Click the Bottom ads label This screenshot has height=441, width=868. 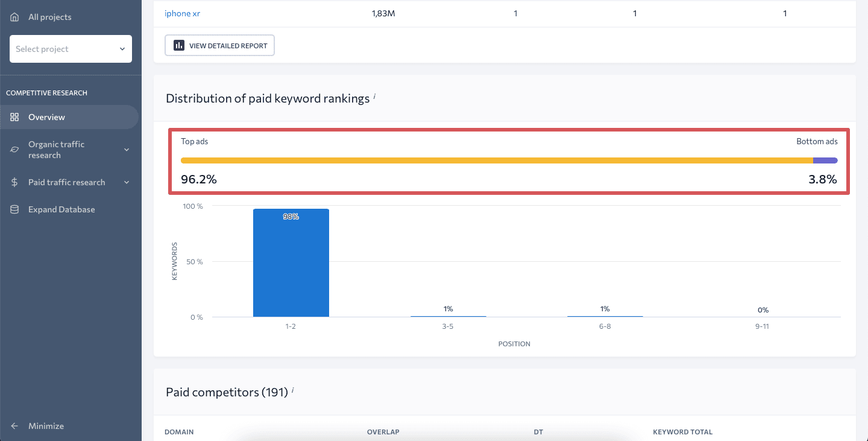(817, 141)
